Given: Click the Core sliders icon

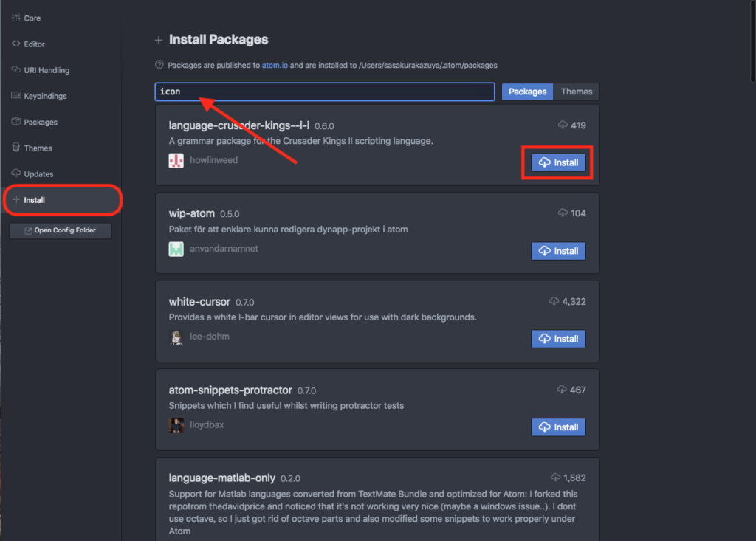Looking at the screenshot, I should tap(16, 18).
